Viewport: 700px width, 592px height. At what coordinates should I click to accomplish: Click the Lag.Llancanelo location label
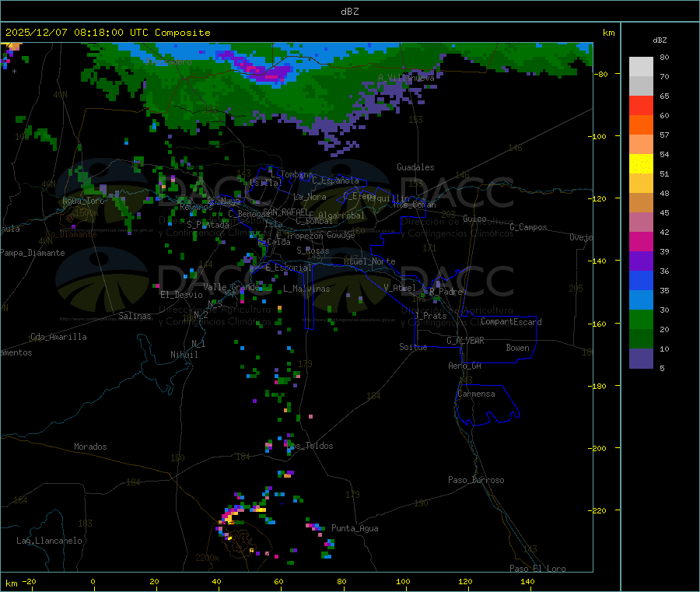click(50, 541)
